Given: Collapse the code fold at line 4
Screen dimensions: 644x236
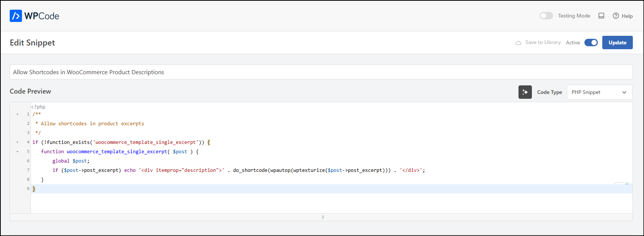Looking at the screenshot, I should click(x=18, y=142).
